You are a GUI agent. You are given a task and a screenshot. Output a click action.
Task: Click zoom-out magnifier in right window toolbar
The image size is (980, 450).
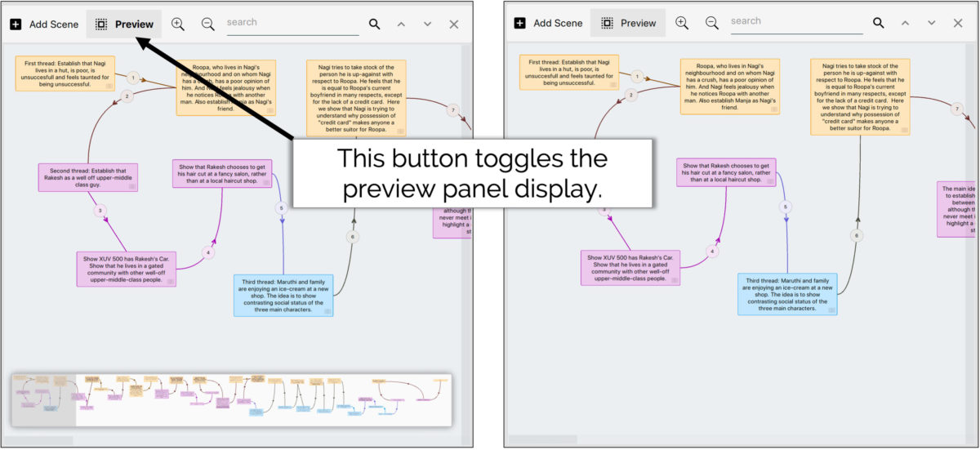(712, 24)
